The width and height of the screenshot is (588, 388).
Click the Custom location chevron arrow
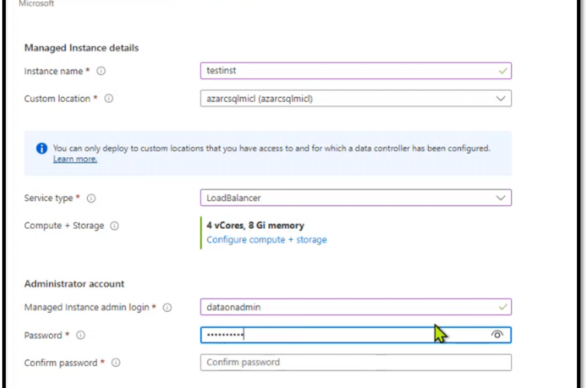[501, 98]
